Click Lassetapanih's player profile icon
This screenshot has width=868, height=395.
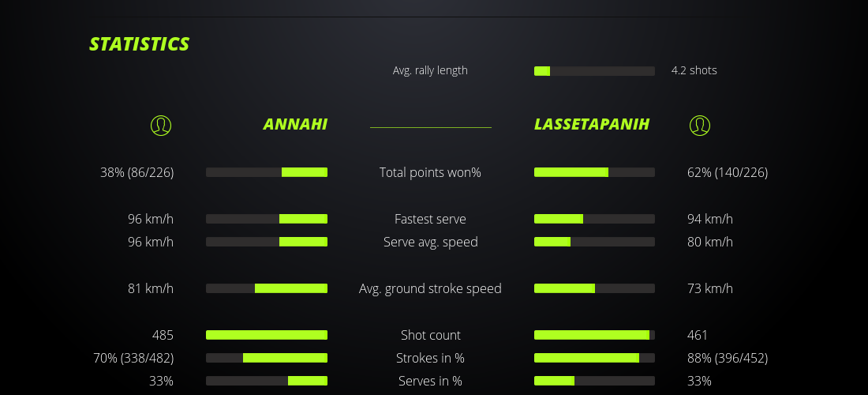[x=699, y=125]
